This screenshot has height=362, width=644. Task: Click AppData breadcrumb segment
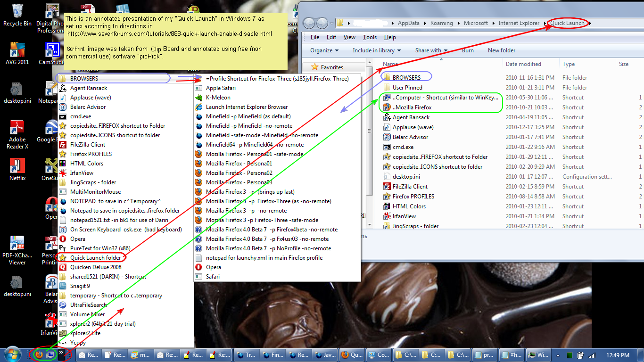tap(410, 23)
